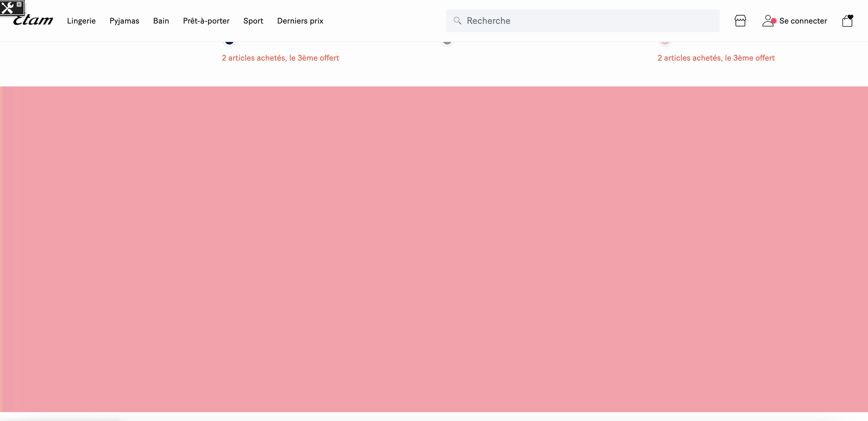The width and height of the screenshot is (868, 421).
Task: Open the wrench and screwdriver tools overlay
Action: coord(7,7)
